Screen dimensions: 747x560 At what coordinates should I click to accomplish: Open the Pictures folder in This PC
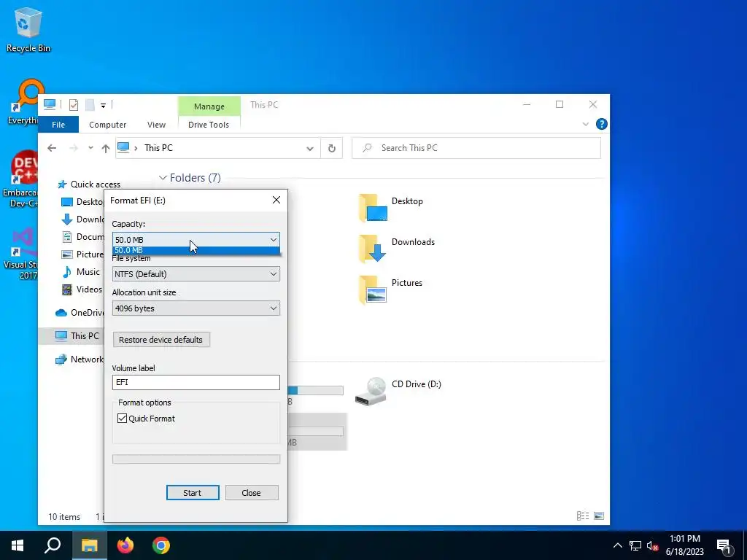391,289
